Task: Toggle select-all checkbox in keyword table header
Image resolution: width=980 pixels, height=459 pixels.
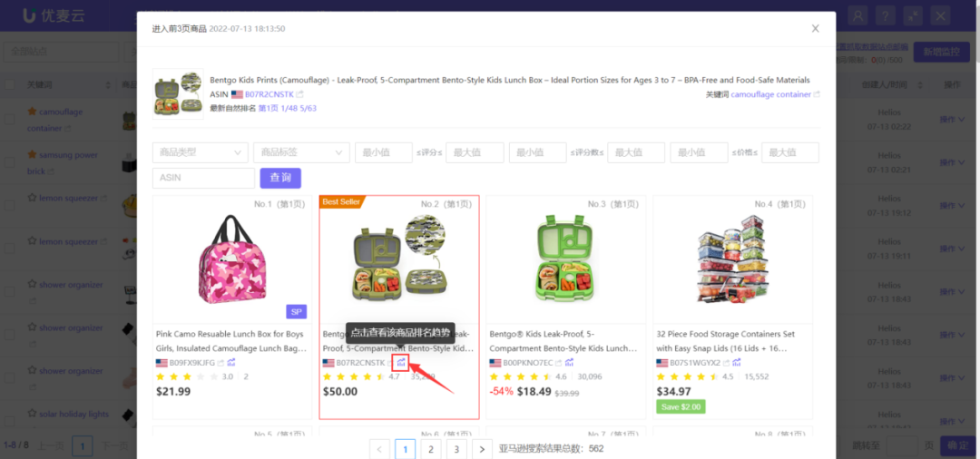Action: pos(9,84)
